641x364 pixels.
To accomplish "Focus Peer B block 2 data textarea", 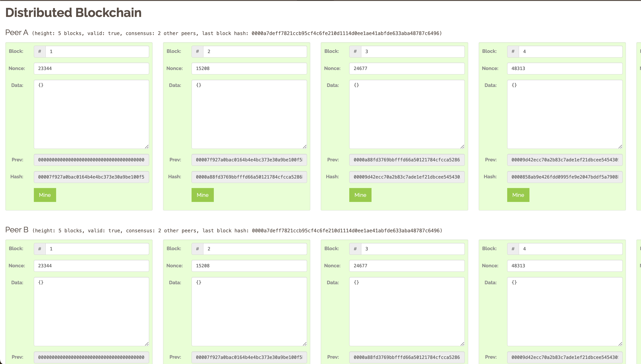I will pos(249,312).
